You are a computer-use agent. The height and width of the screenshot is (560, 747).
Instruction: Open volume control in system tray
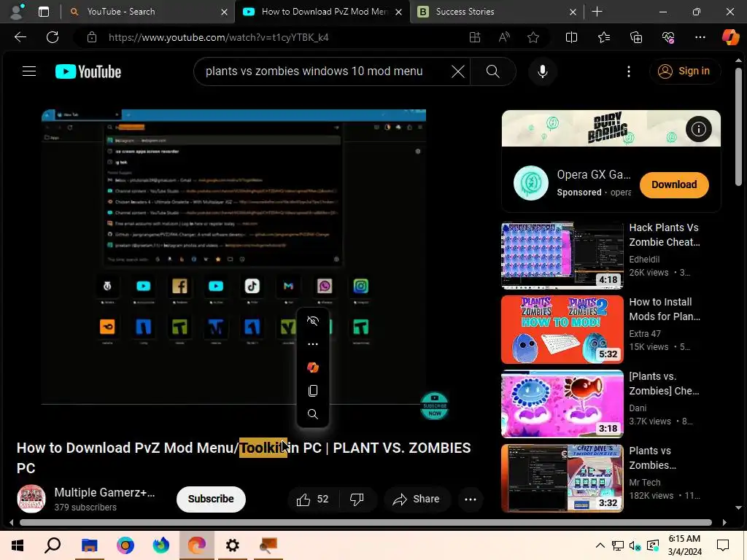(635, 545)
